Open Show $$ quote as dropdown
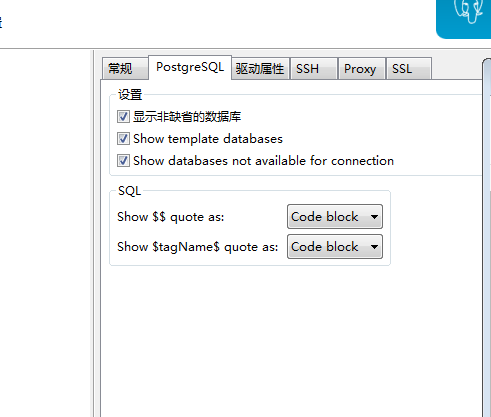This screenshot has width=491, height=417. [335, 217]
